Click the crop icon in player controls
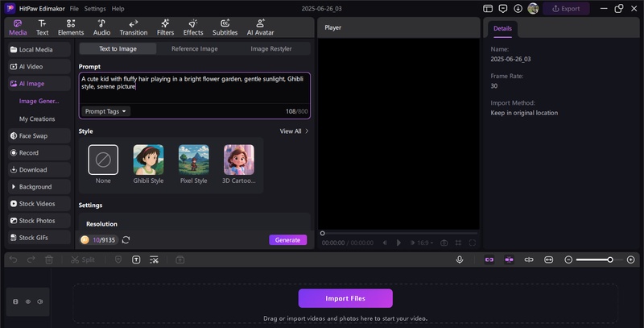Screen dimensions: 644x328 458,243
